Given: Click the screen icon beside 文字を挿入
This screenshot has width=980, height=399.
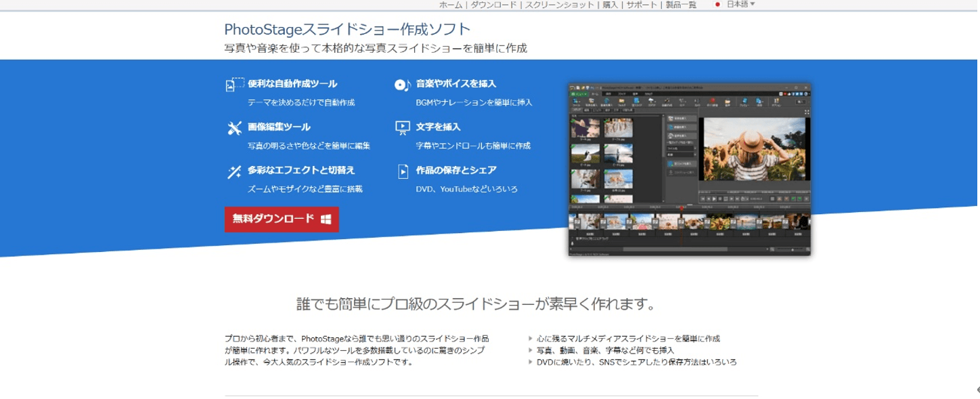Looking at the screenshot, I should click(403, 127).
